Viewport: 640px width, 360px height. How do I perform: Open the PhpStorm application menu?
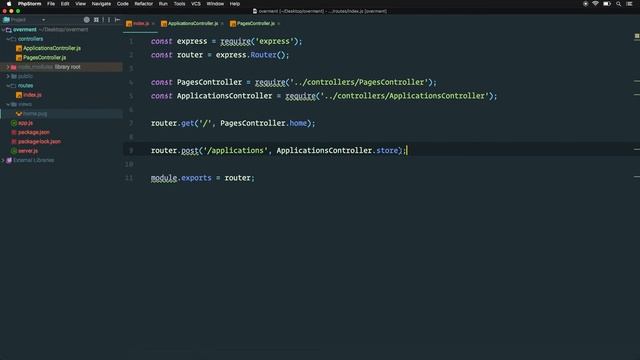click(29, 4)
